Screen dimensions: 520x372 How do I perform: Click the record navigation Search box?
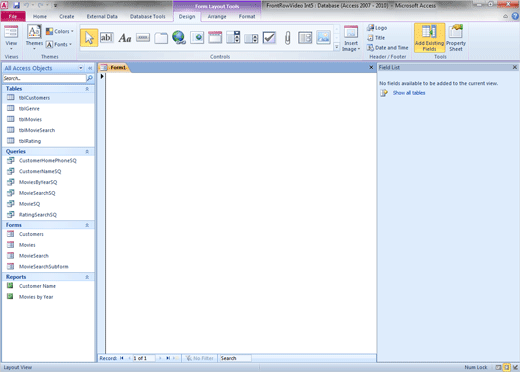[x=235, y=358]
